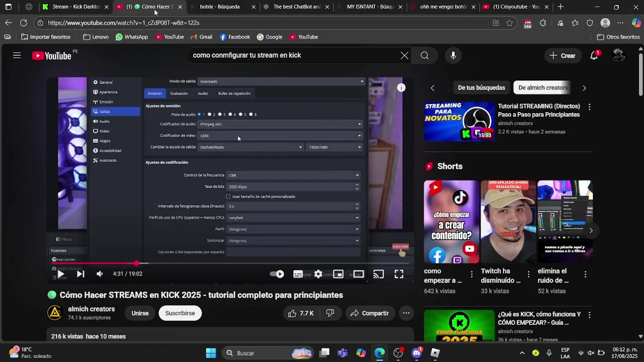
Task: Select the Audio tab in OBS output settings
Action: pyautogui.click(x=203, y=94)
